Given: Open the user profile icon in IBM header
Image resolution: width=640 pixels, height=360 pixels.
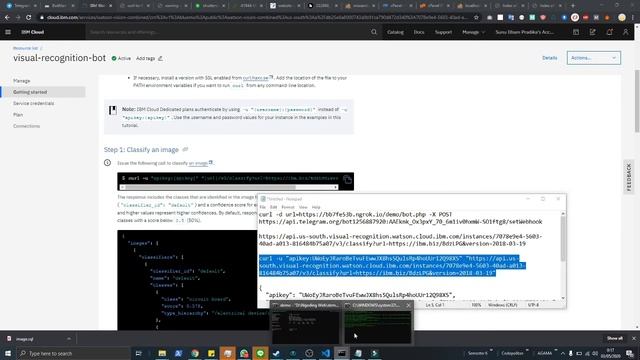Looking at the screenshot, I should 626,32.
